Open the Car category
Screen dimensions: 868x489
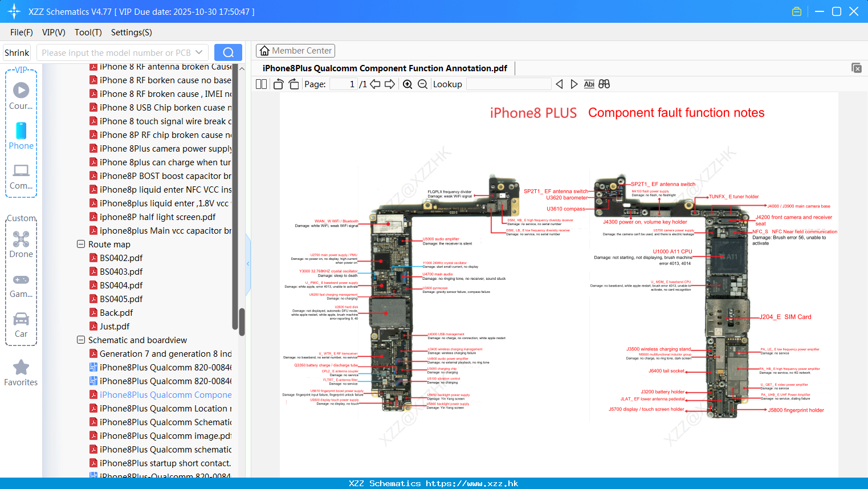point(21,325)
